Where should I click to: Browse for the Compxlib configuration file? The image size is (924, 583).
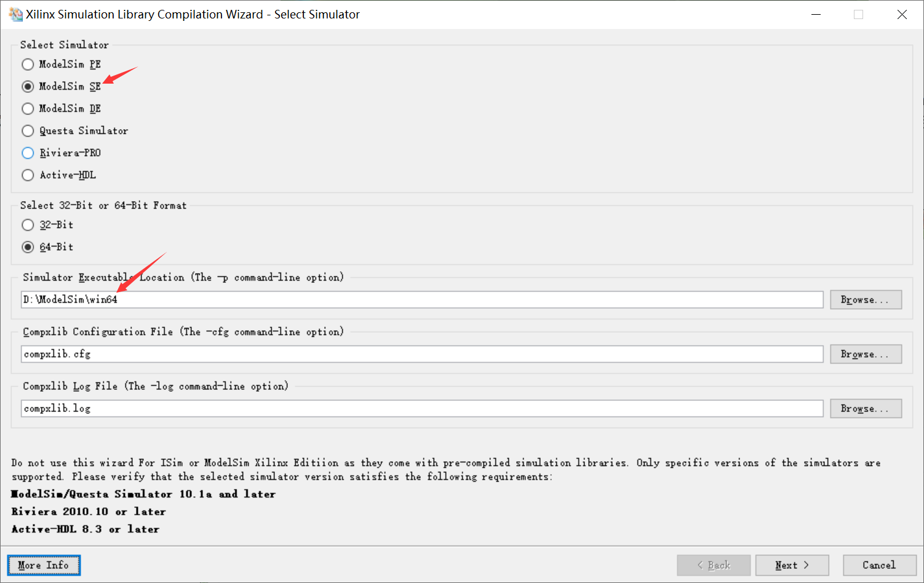(866, 354)
